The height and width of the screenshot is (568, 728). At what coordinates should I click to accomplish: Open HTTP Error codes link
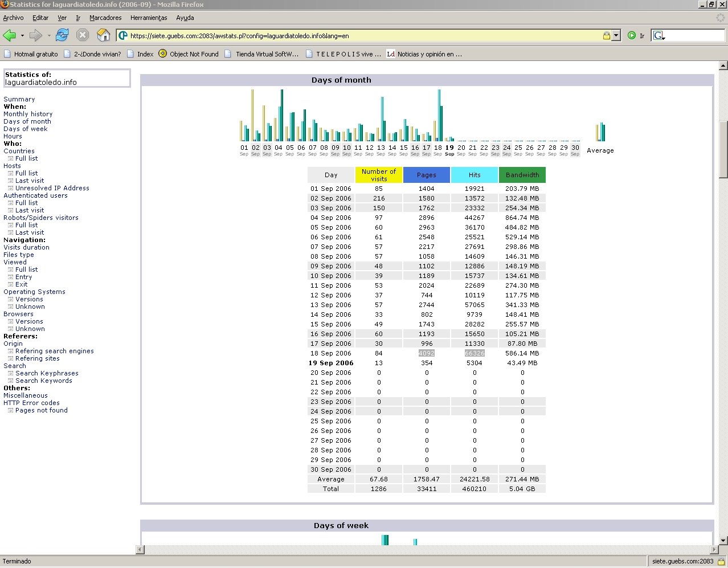click(31, 403)
